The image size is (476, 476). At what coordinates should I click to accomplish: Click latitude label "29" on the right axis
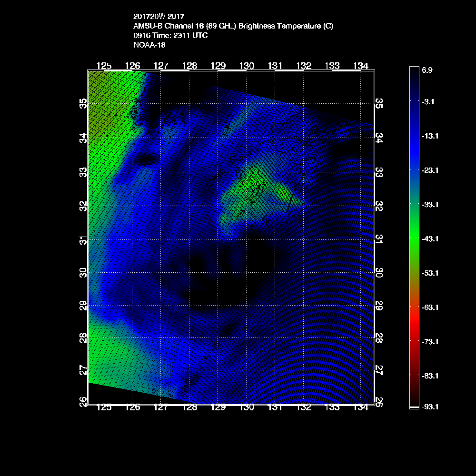[379, 306]
